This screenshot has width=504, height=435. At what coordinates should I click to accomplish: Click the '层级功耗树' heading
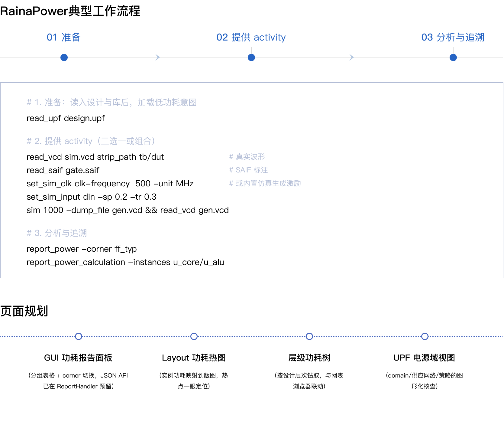coord(309,358)
